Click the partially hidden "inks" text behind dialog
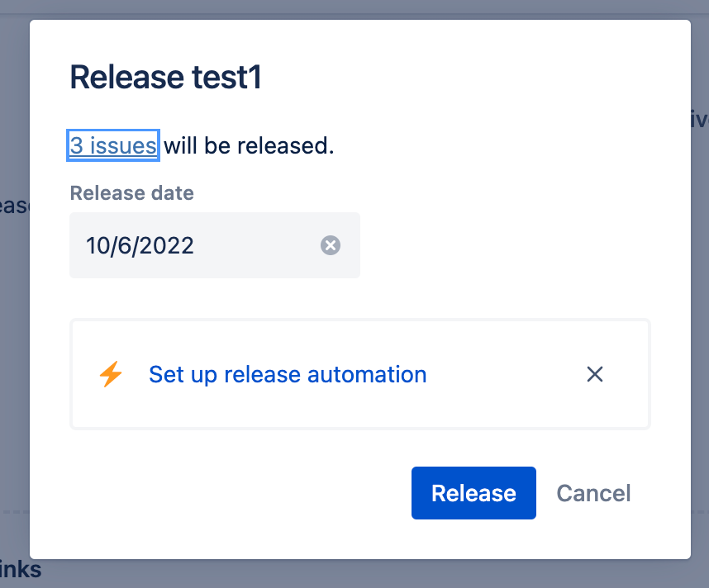Viewport: 709px width, 588px height. 21,570
